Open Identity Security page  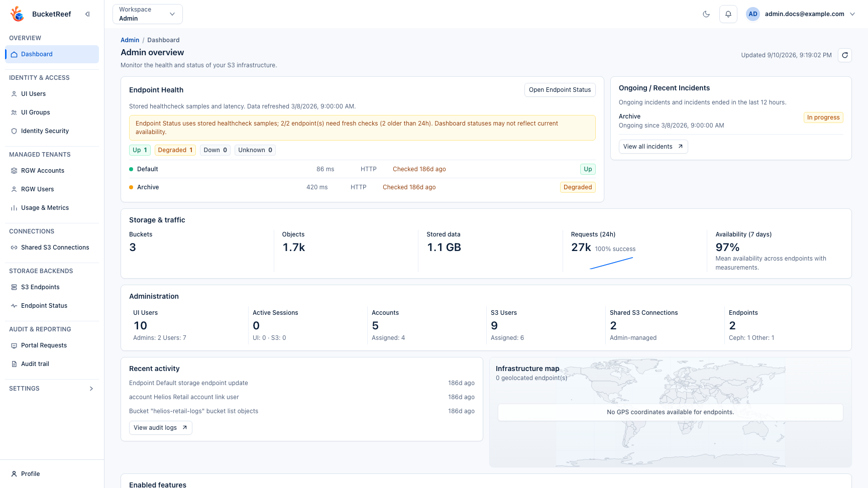(52, 131)
